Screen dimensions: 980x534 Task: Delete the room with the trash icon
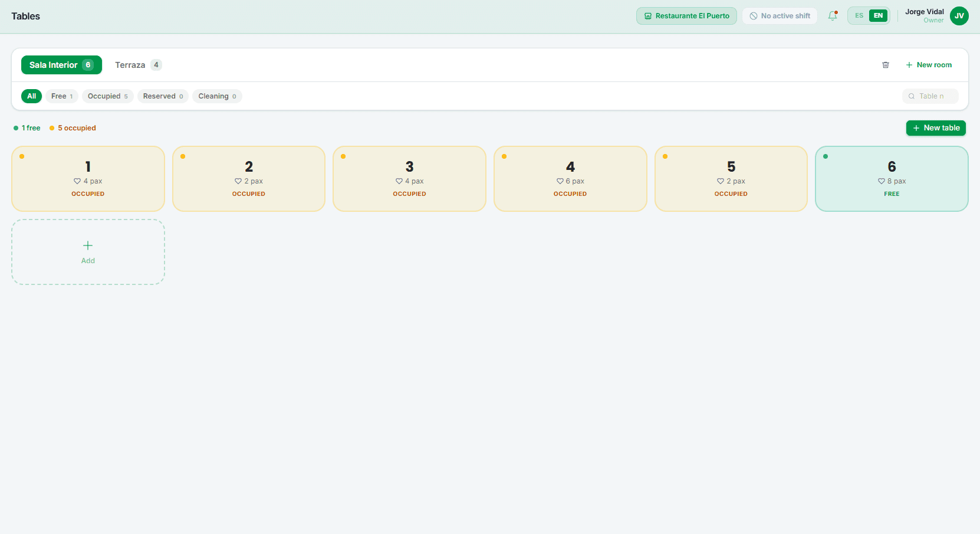pyautogui.click(x=886, y=65)
